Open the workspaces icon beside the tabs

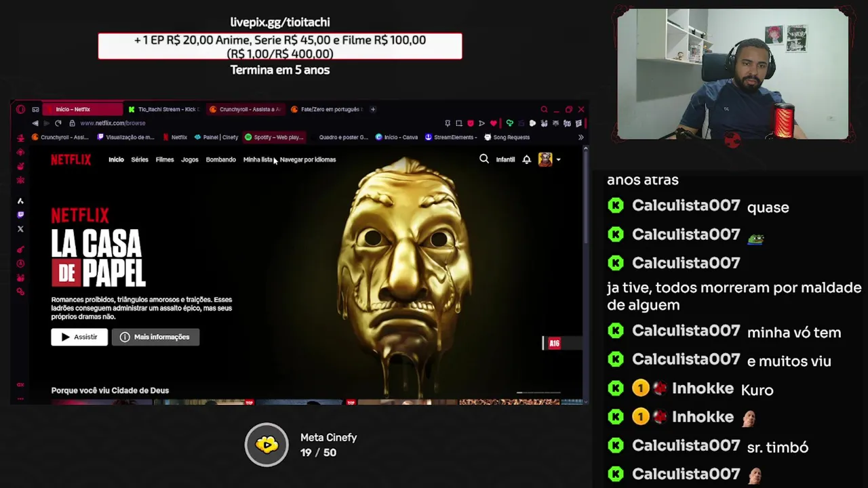[x=35, y=109]
